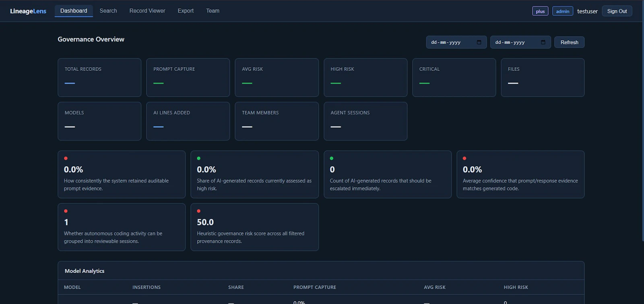The image size is (644, 304).
Task: Click the 50.0 governance risk score
Action: click(x=205, y=222)
